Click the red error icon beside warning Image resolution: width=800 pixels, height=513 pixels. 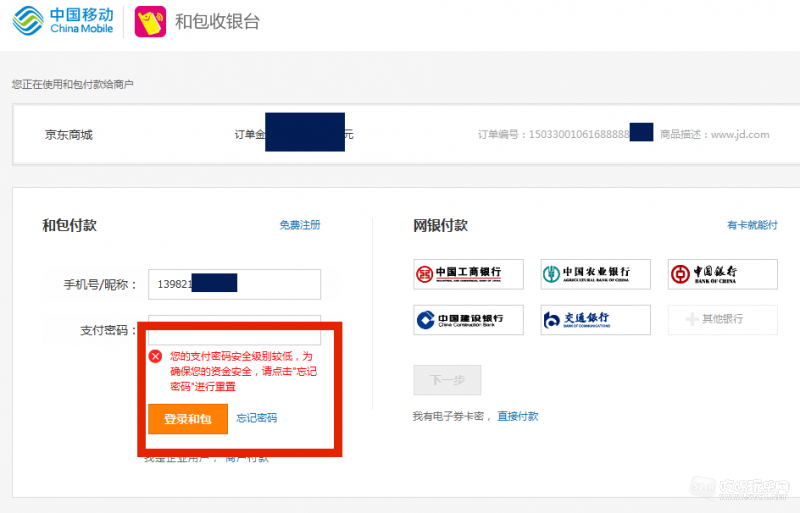156,356
